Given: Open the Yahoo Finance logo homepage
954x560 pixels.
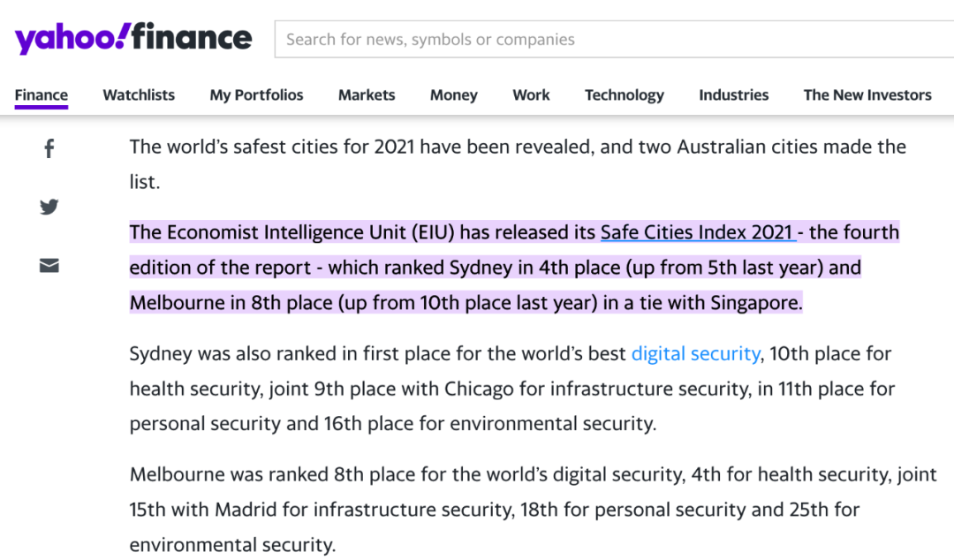Looking at the screenshot, I should pyautogui.click(x=133, y=38).
